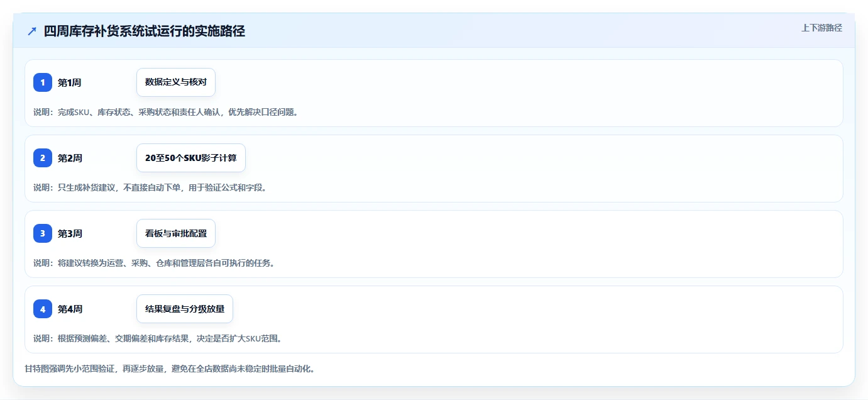Open the 数据定义与核对 chip

point(176,82)
